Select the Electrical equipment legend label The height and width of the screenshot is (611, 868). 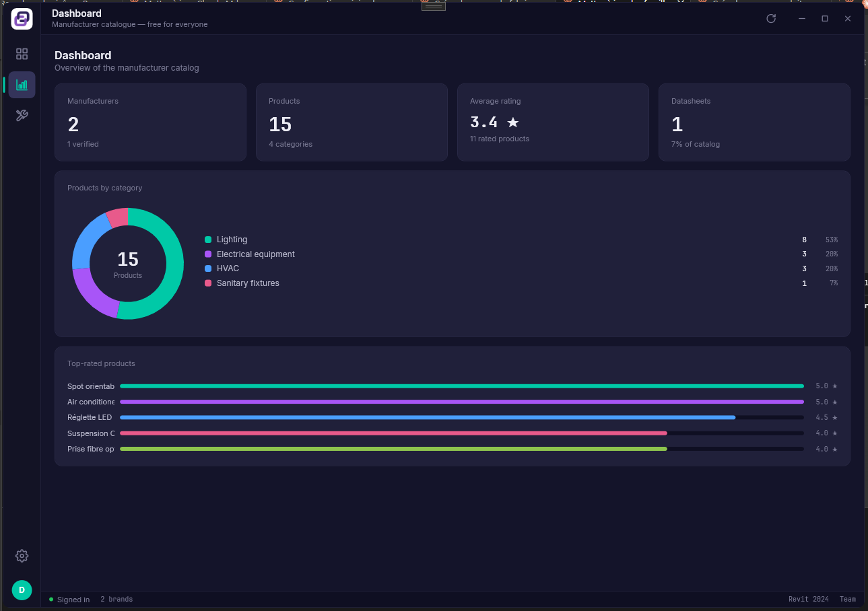[256, 254]
